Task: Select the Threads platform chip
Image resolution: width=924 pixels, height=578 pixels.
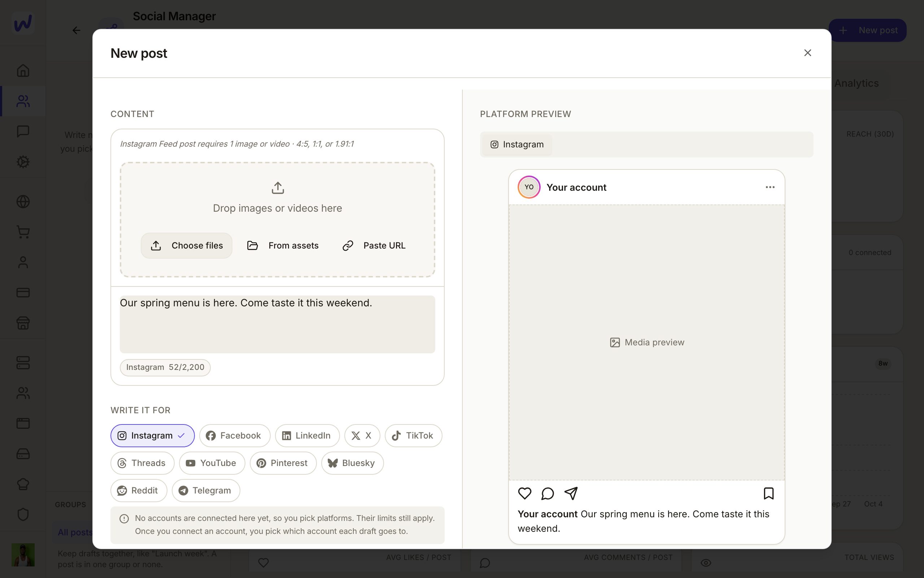Action: [143, 463]
